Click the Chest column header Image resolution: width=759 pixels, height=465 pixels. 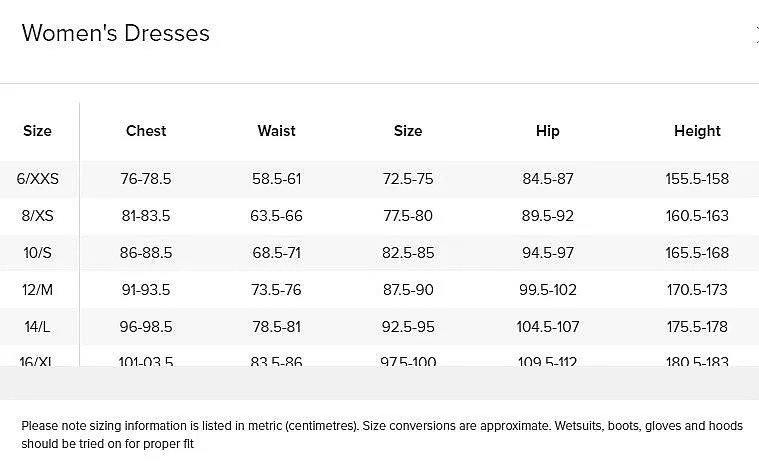tap(146, 131)
